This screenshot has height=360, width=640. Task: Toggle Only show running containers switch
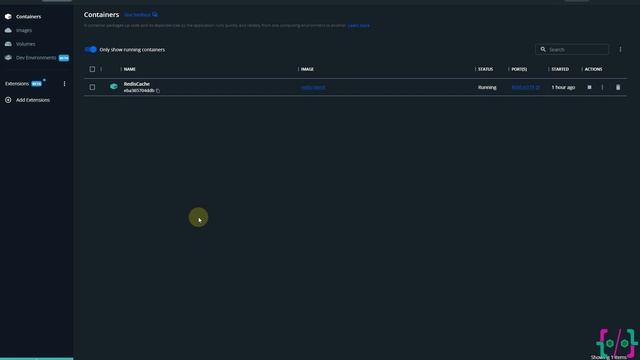(x=91, y=50)
